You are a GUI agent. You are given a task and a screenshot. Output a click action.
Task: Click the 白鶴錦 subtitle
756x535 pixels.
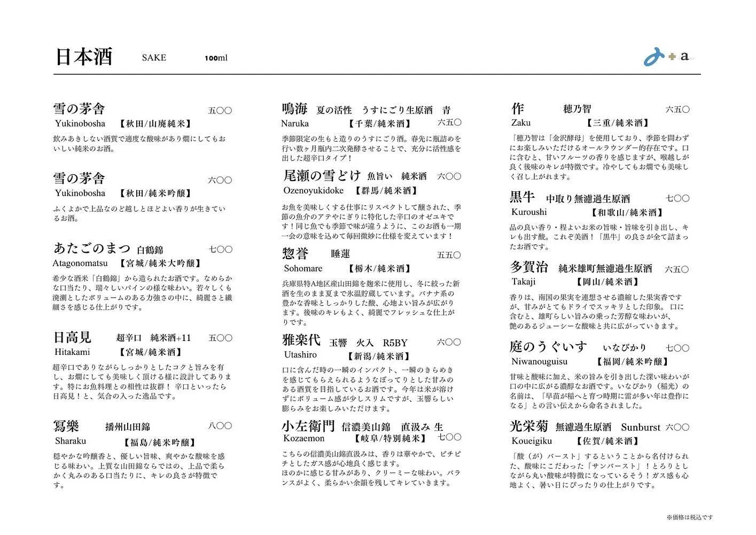point(150,250)
